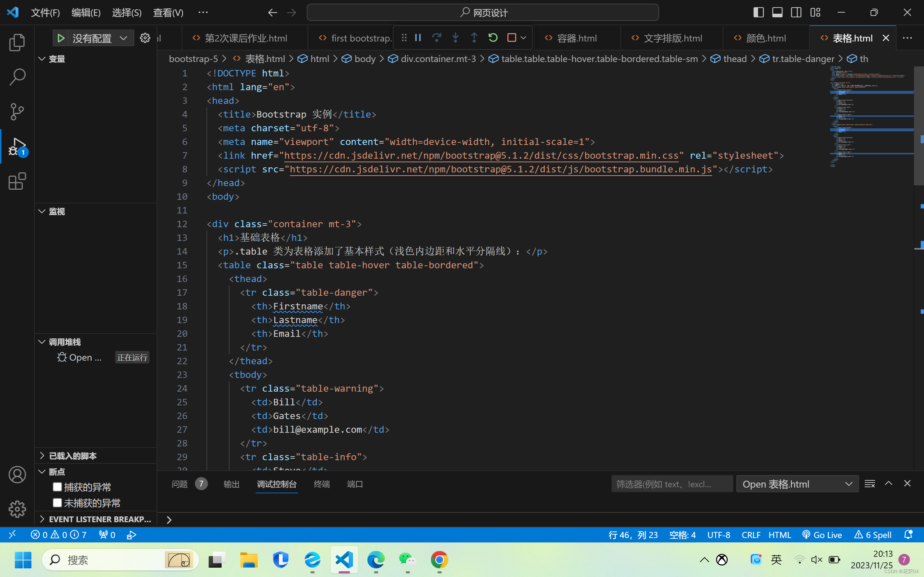
Task: Enable 未捕获的异常 breakpoint checkbox
Action: [57, 503]
